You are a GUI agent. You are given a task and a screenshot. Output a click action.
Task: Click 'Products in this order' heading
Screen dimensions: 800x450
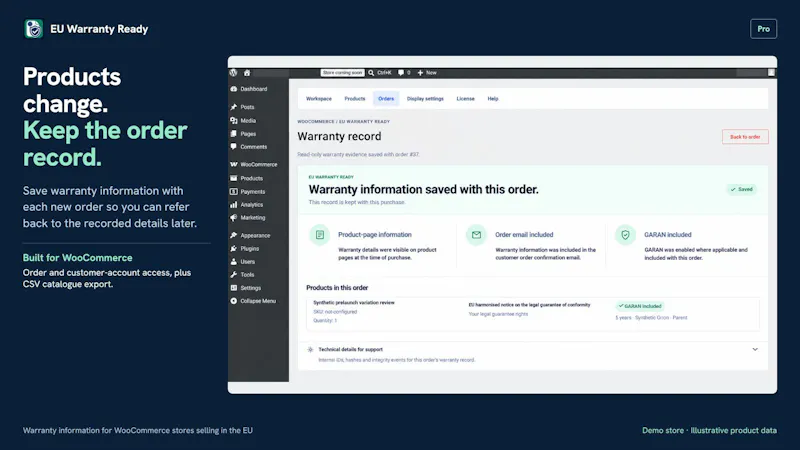pos(337,288)
